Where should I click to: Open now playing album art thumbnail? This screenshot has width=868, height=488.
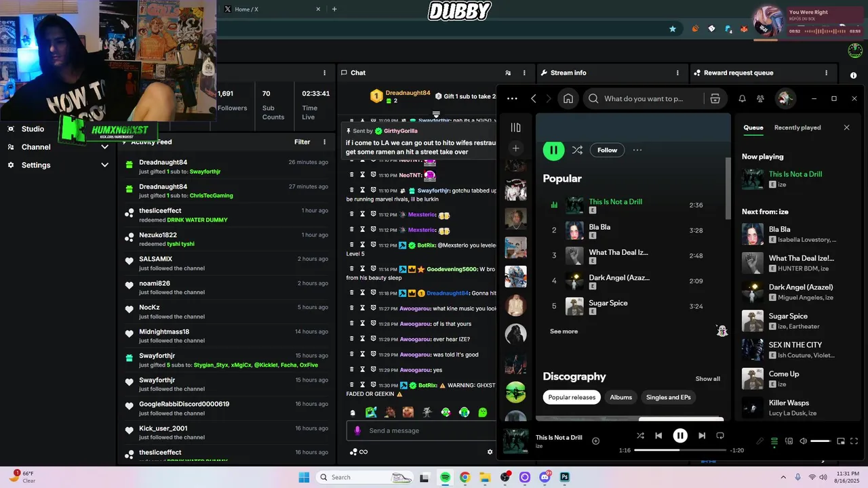click(x=516, y=441)
